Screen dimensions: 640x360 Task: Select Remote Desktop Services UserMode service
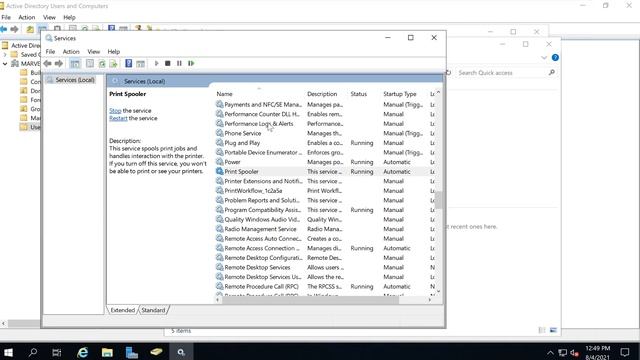(x=325, y=277)
